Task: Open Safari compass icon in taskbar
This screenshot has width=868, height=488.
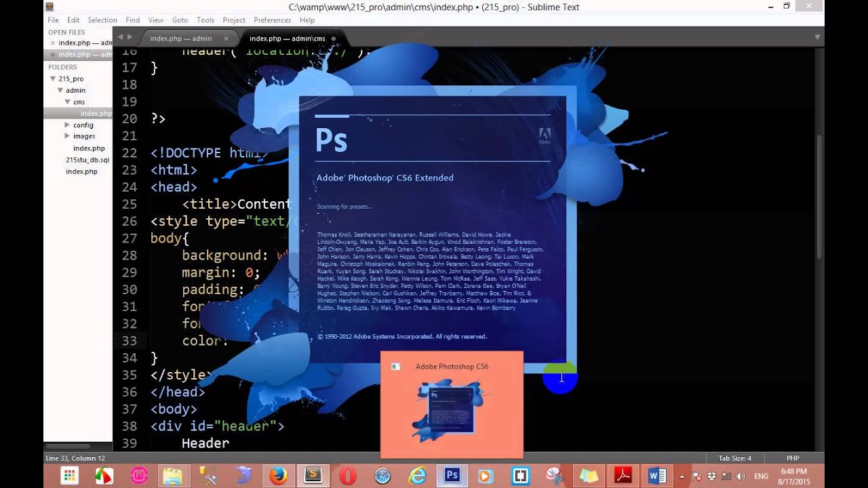Action: coord(383,476)
